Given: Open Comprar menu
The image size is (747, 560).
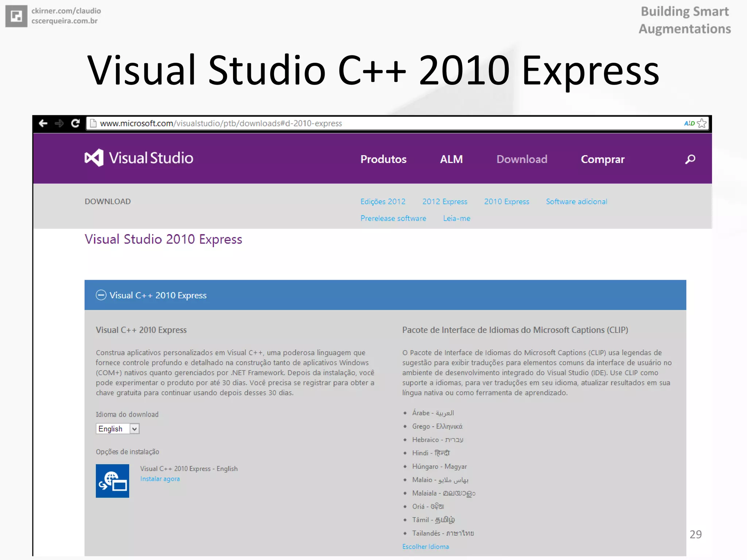Looking at the screenshot, I should 603,159.
